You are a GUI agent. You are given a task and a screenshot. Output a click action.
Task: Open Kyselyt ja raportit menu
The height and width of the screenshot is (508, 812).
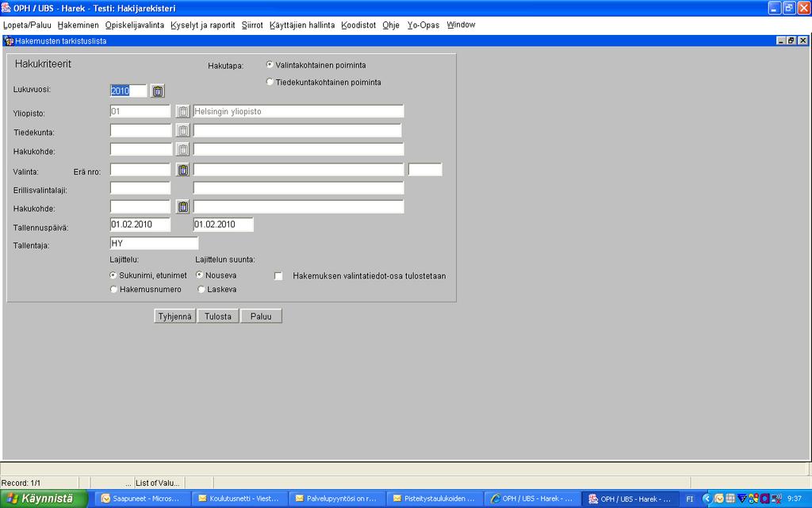click(203, 25)
